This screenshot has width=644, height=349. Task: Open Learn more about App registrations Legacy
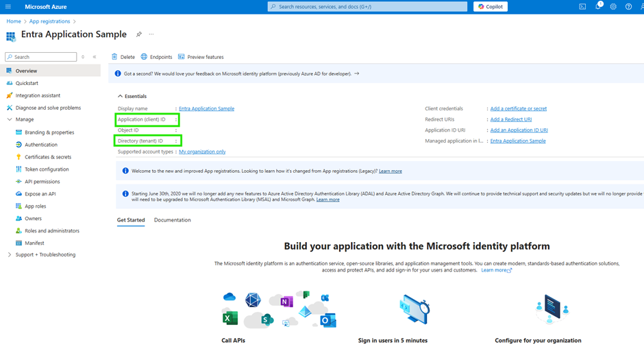391,171
